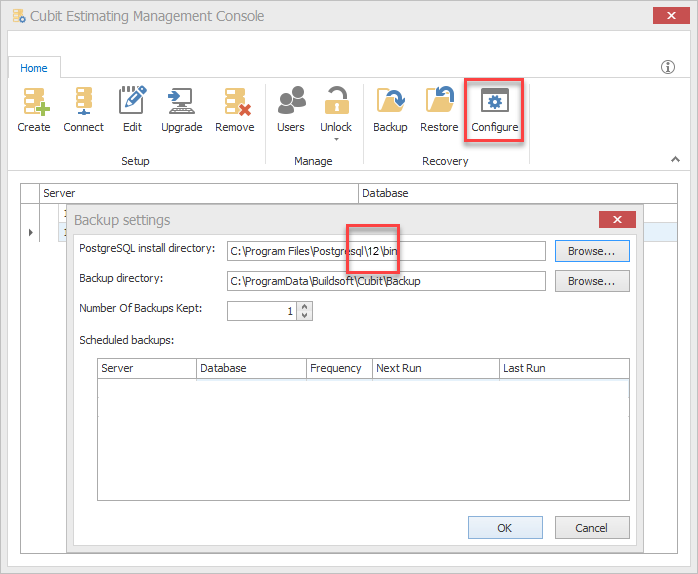Browse for the Backup directory
Screen dimensions: 698x574
(x=592, y=281)
